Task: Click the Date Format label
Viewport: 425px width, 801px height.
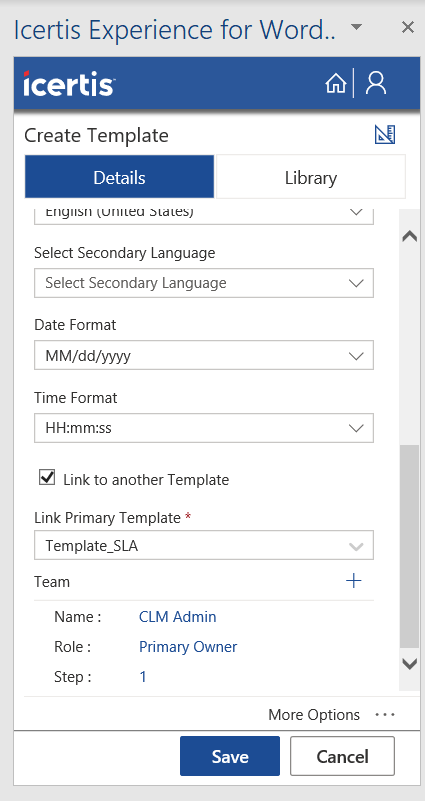Action: [75, 325]
